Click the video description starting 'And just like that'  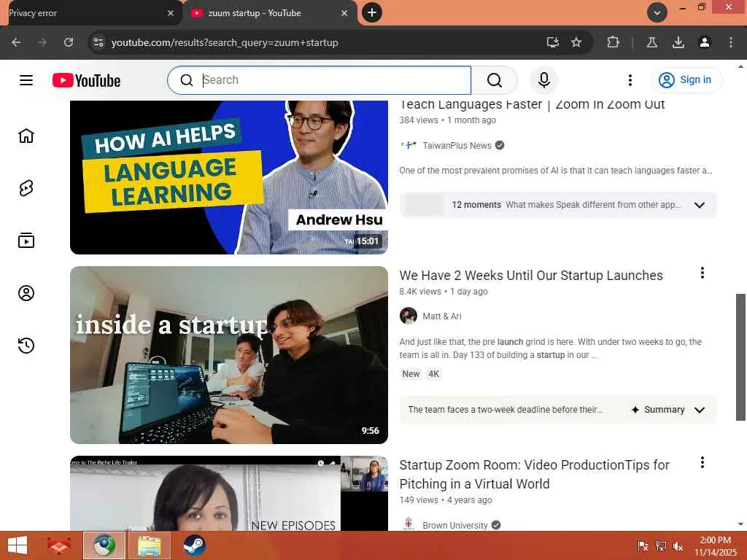point(550,349)
